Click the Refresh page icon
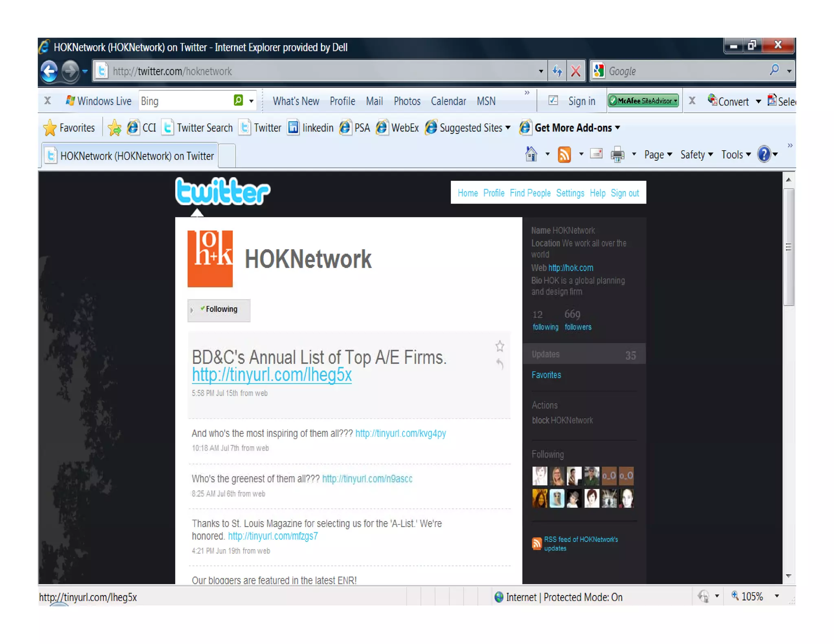 (557, 71)
